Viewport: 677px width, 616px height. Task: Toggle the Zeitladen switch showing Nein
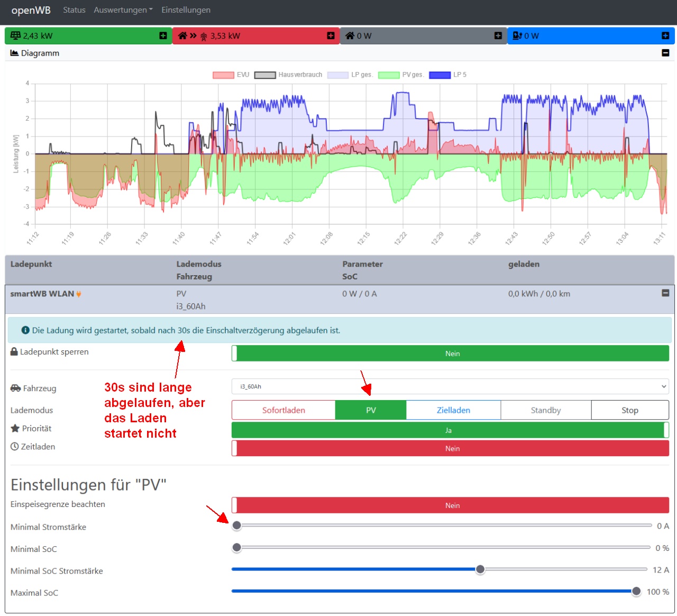[x=450, y=448]
